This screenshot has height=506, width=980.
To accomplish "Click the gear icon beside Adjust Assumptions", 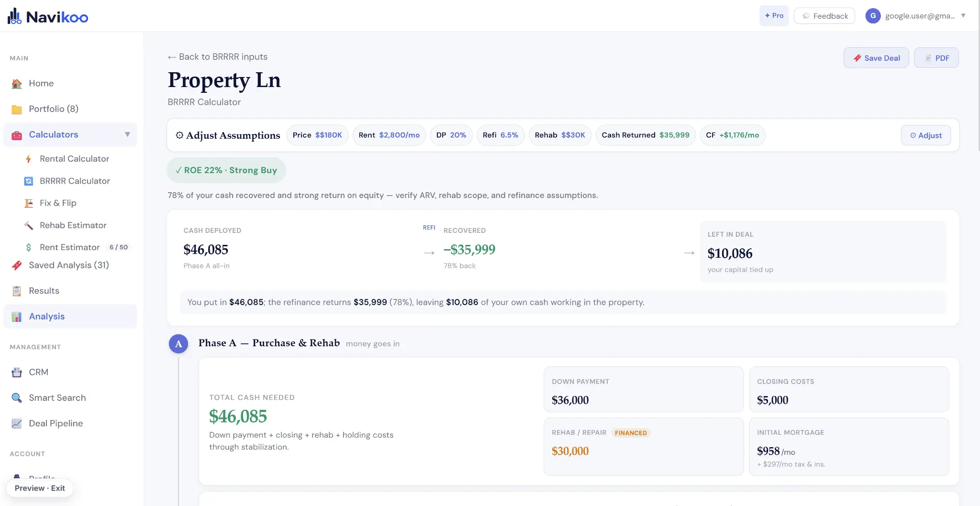I will coord(179,135).
